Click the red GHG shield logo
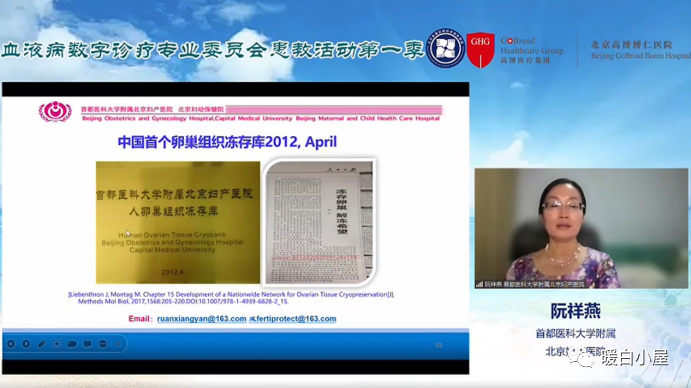The height and width of the screenshot is (388, 691). tap(480, 49)
